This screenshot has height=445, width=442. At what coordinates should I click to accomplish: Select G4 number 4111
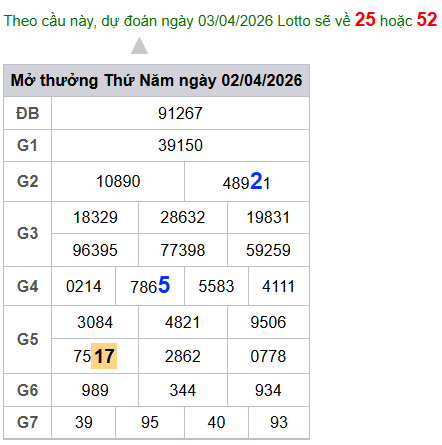(x=278, y=286)
